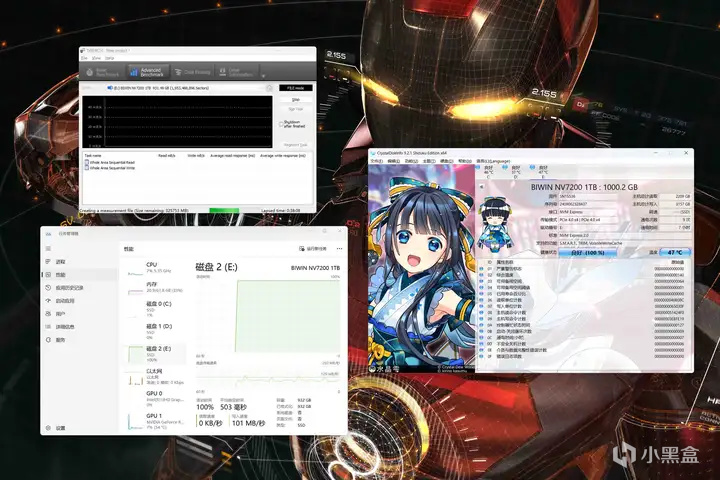Select SMART row 02 综合温度

(583, 275)
